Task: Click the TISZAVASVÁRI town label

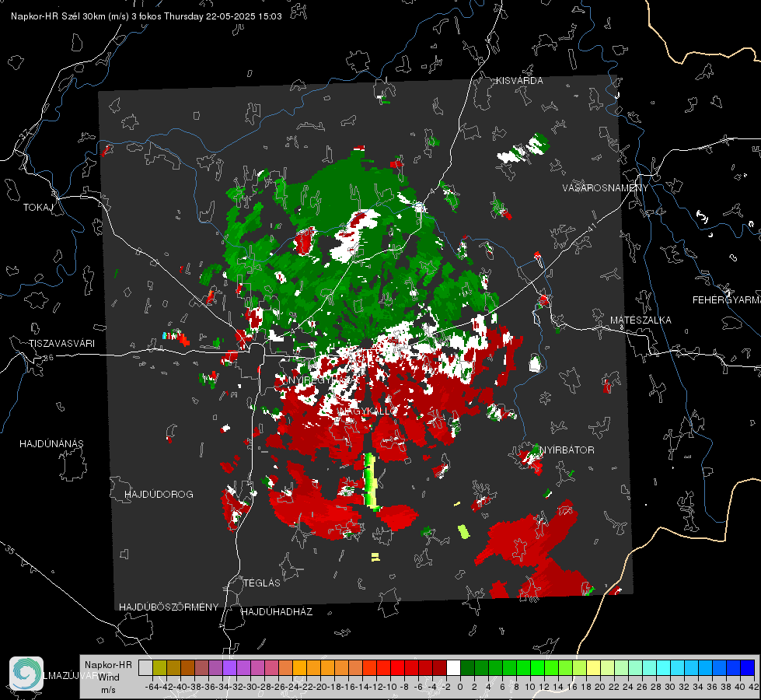Action: click(x=61, y=344)
